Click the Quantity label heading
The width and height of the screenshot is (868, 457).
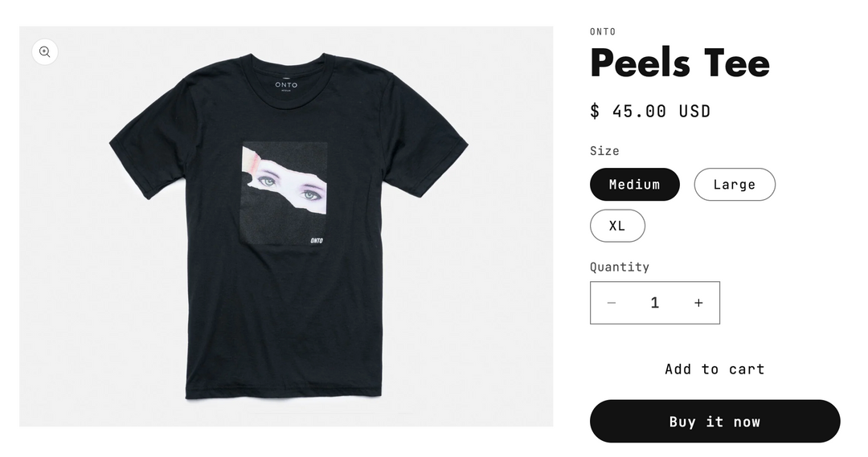(x=619, y=267)
